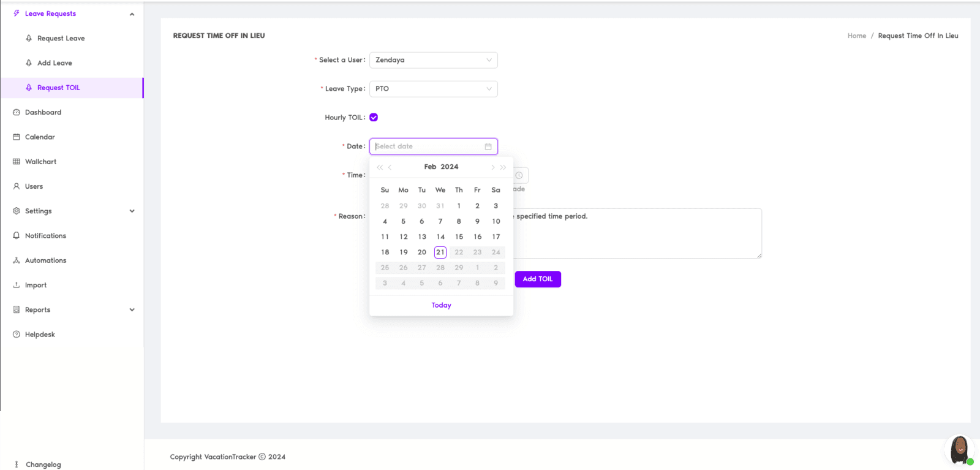Pick February 21 in the calendar
Screen dimensions: 980x470
pos(440,252)
